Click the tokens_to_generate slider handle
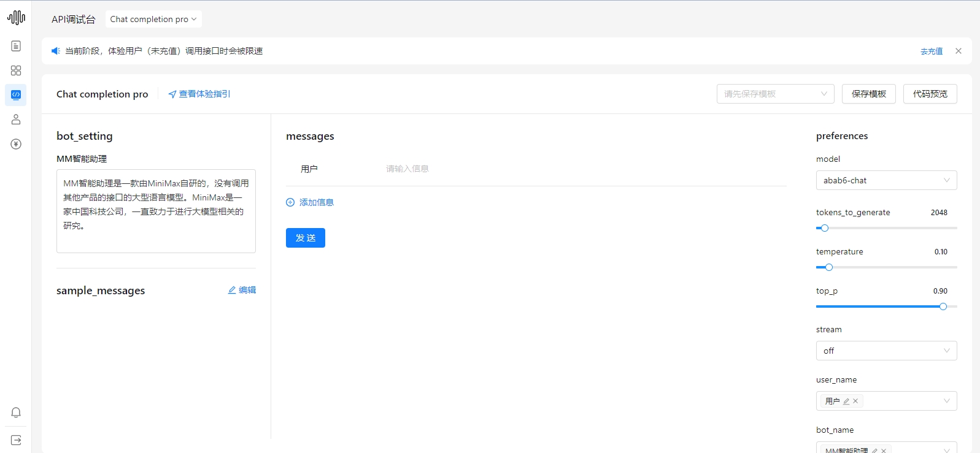The width and height of the screenshot is (980, 453). point(825,228)
